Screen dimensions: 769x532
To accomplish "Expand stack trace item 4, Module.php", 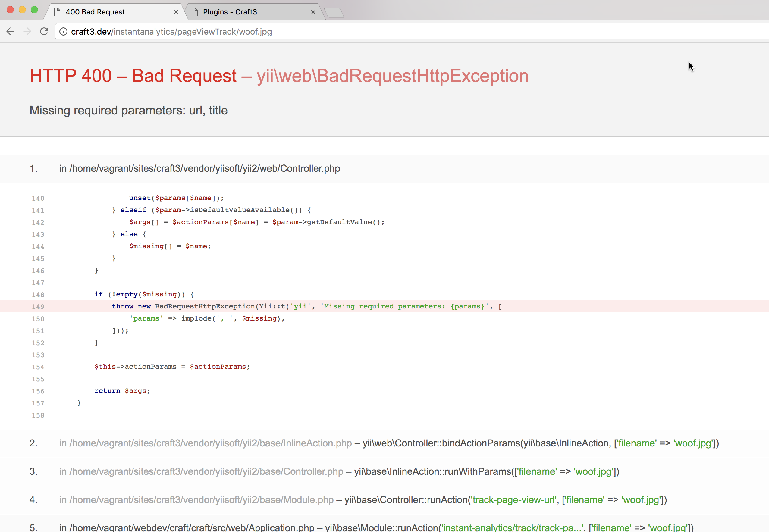I will pos(196,500).
